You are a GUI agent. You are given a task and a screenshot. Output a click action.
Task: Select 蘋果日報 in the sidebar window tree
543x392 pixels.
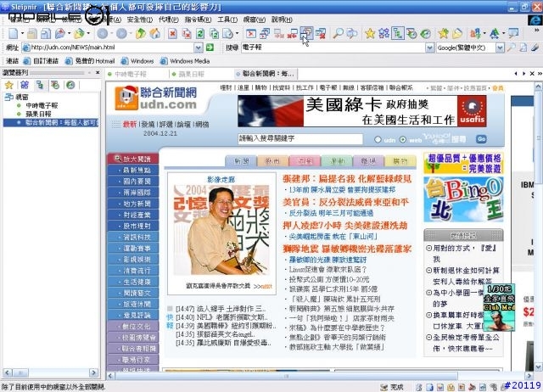coord(38,114)
